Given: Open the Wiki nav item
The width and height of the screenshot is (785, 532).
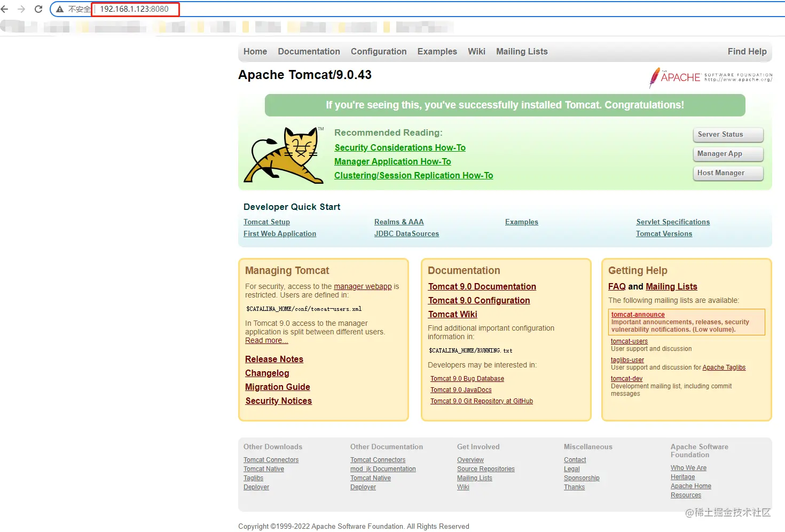Looking at the screenshot, I should tap(476, 51).
